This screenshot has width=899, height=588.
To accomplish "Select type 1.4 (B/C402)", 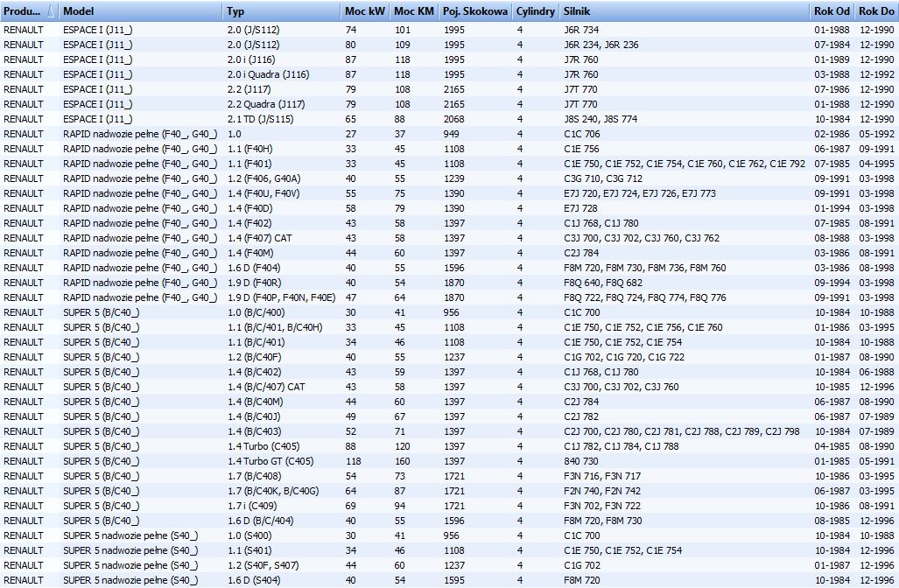I will (x=254, y=373).
